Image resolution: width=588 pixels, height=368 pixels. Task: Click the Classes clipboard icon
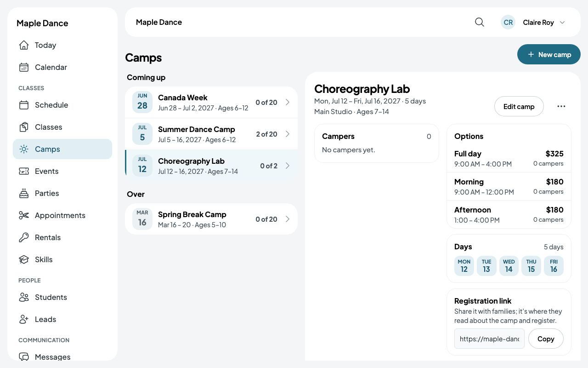[24, 127]
